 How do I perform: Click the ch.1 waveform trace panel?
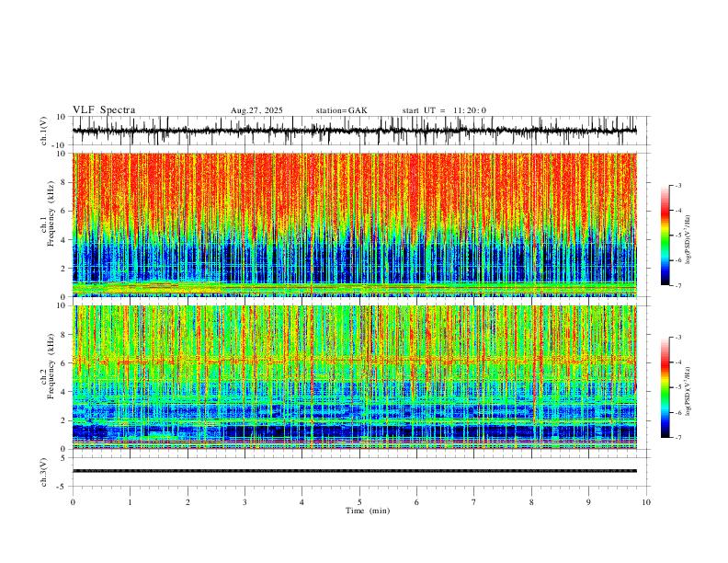(359, 131)
